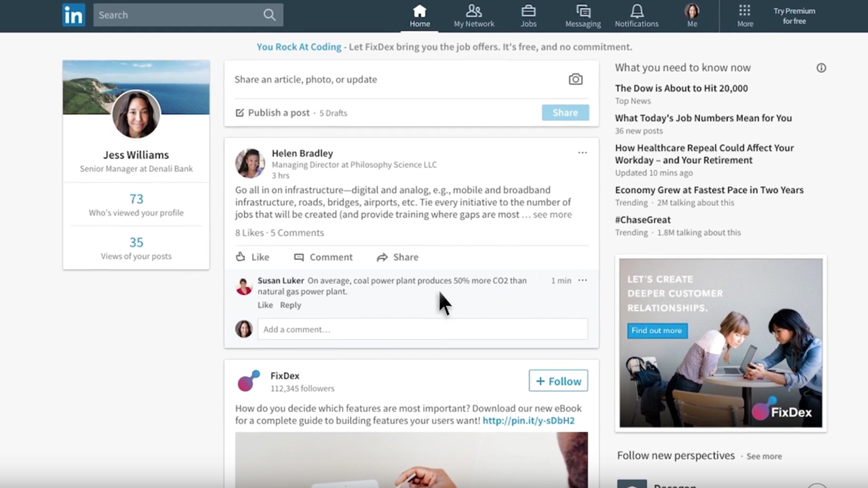Open Jess Williams profile photo
Viewport: 868px width, 488px height.
coord(136,114)
